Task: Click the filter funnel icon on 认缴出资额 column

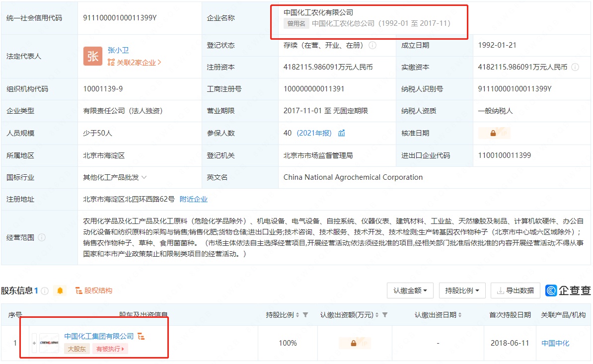Action: [384, 315]
